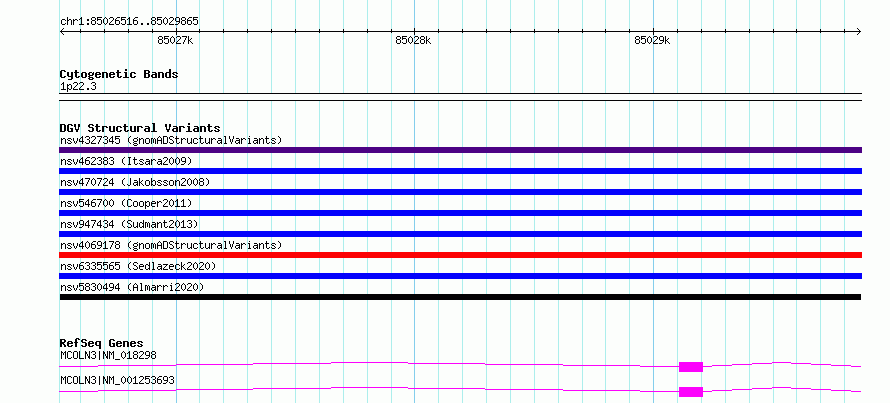Image resolution: width=890 pixels, height=403 pixels.
Task: Open nsv5830494 (Almarri2020) variant label
Action: [132, 287]
